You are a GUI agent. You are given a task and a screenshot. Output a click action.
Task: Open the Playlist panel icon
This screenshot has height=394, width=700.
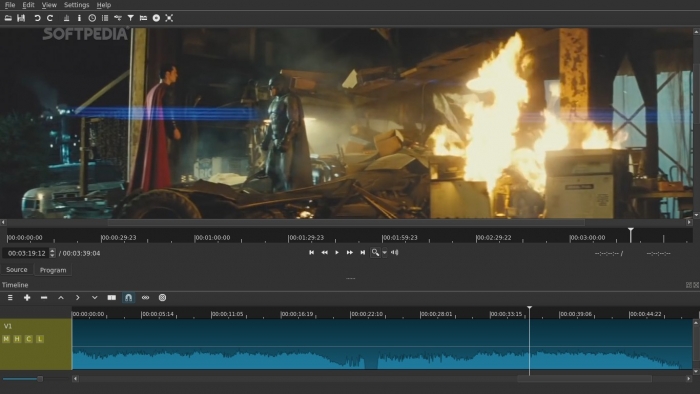(105, 18)
